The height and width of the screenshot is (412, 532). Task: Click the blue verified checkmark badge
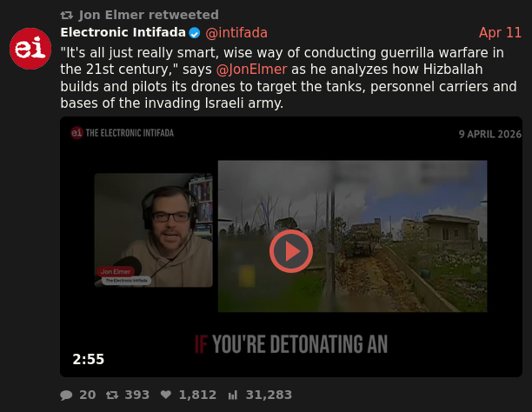(x=195, y=33)
